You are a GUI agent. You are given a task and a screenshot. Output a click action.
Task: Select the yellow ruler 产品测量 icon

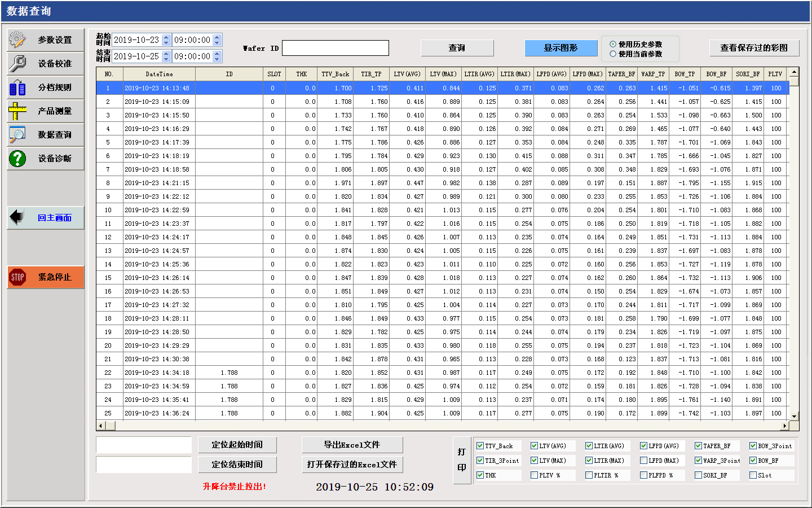[x=17, y=111]
